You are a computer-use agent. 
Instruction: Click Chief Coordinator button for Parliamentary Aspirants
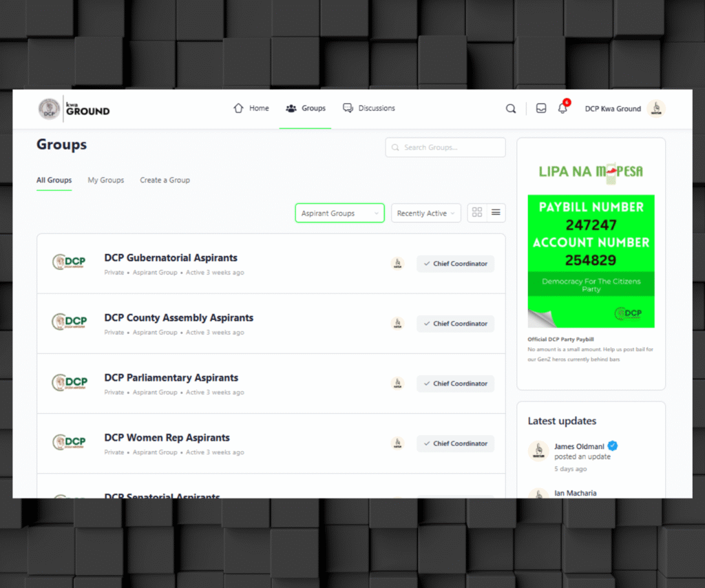456,384
